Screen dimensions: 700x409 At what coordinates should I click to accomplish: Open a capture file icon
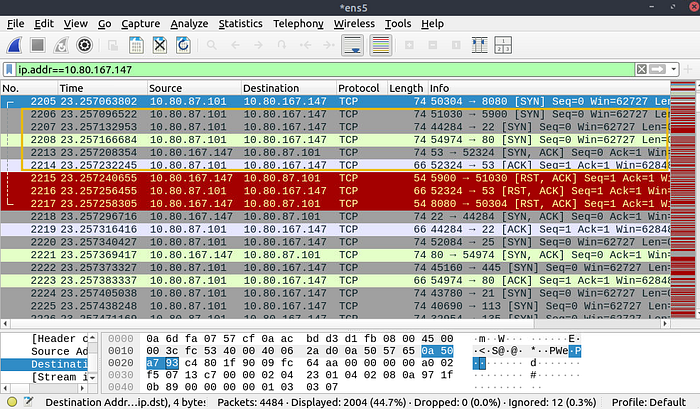point(113,45)
